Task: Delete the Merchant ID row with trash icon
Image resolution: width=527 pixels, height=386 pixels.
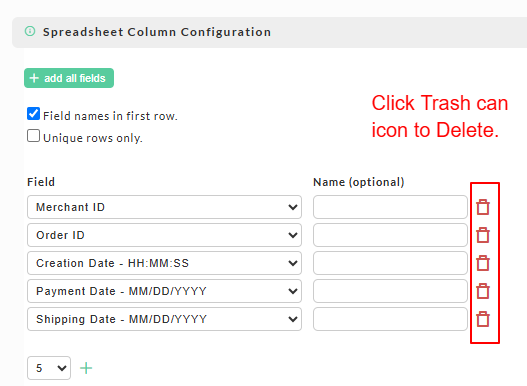Action: [483, 207]
